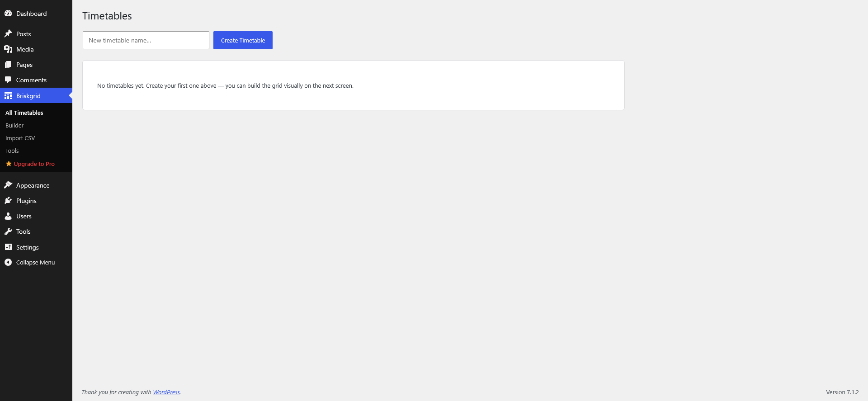Go to the Posts menu label
The height and width of the screenshot is (401, 868).
[x=24, y=34]
